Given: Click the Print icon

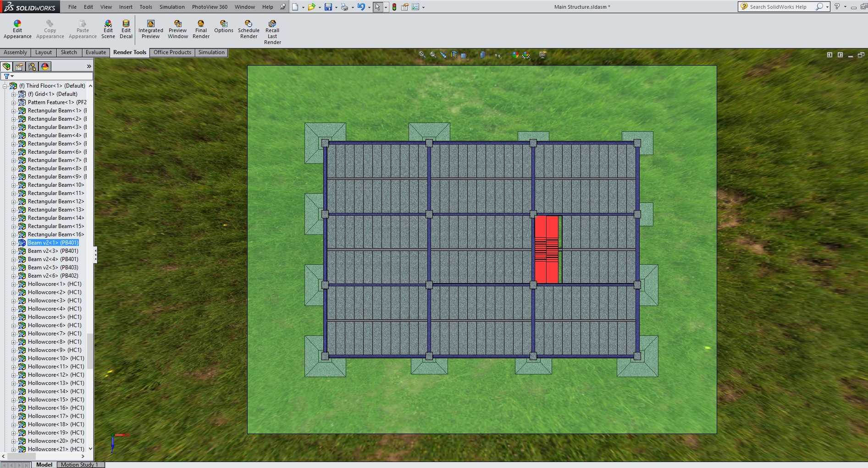Looking at the screenshot, I should [x=344, y=7].
